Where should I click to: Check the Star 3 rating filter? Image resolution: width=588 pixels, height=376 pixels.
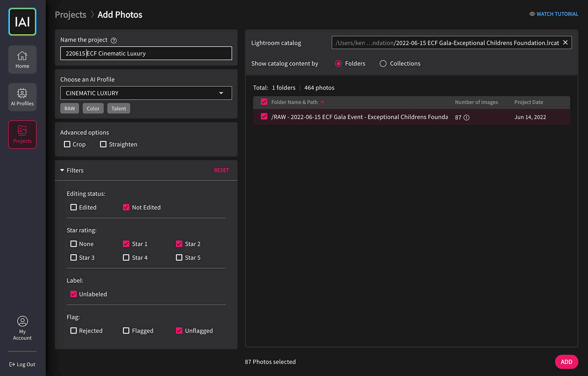point(73,258)
